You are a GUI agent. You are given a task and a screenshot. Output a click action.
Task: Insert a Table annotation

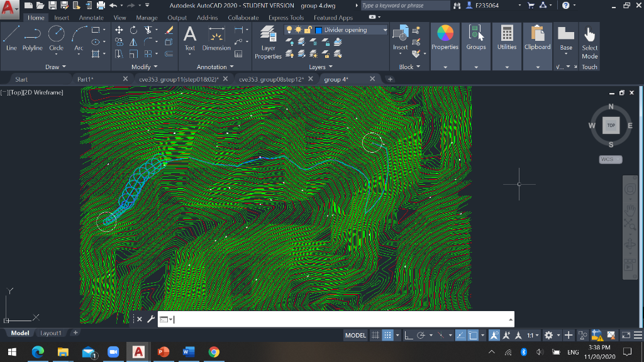click(x=238, y=54)
